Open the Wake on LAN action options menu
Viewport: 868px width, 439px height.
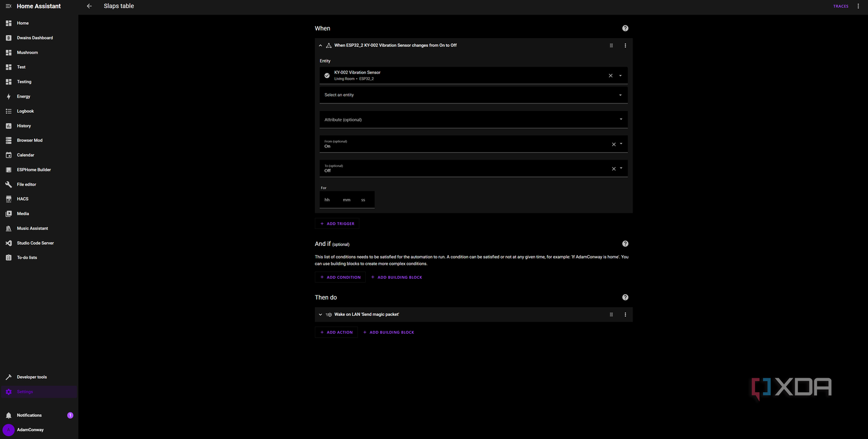625,315
